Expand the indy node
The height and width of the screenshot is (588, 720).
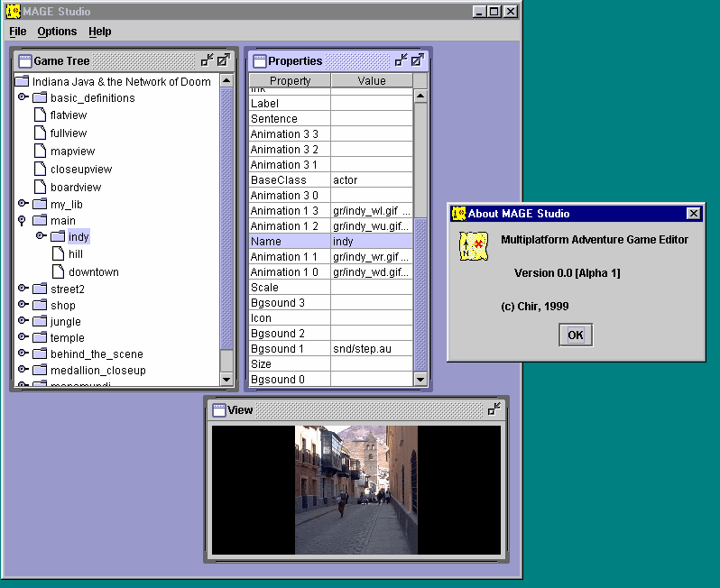tap(41, 235)
